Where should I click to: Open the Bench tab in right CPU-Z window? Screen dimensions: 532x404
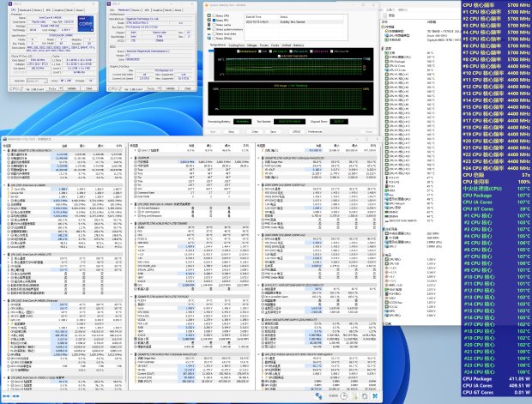point(168,10)
